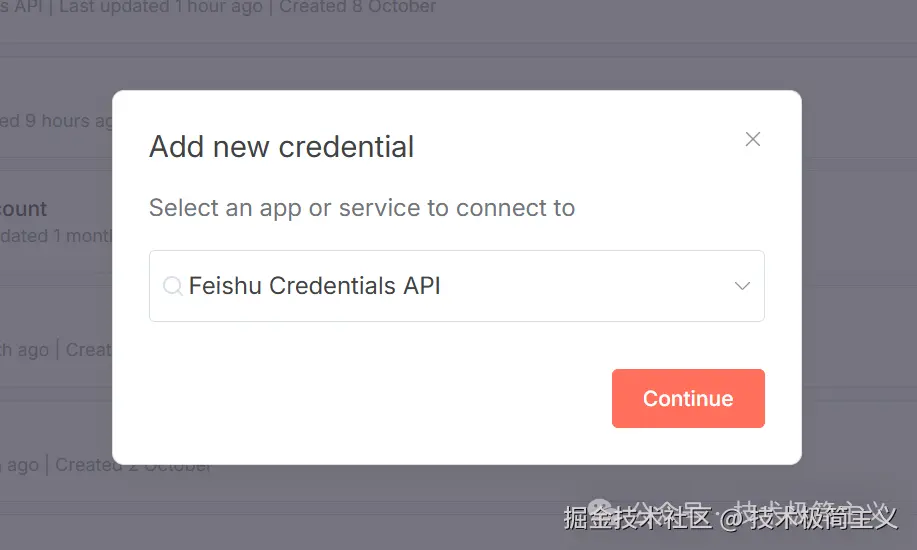Click the dimmed row updated 9 hours ago
The width and height of the screenshot is (917, 550).
tap(56, 121)
